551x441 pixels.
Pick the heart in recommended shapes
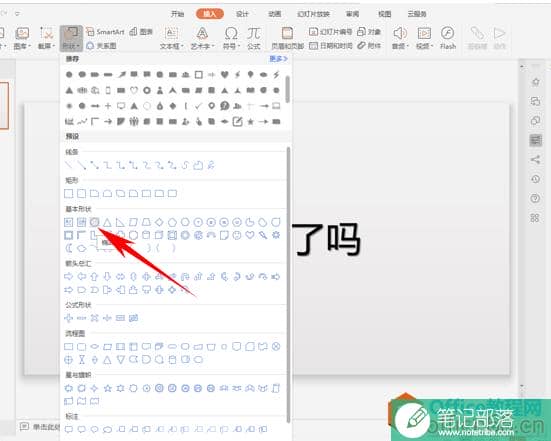tap(225, 74)
